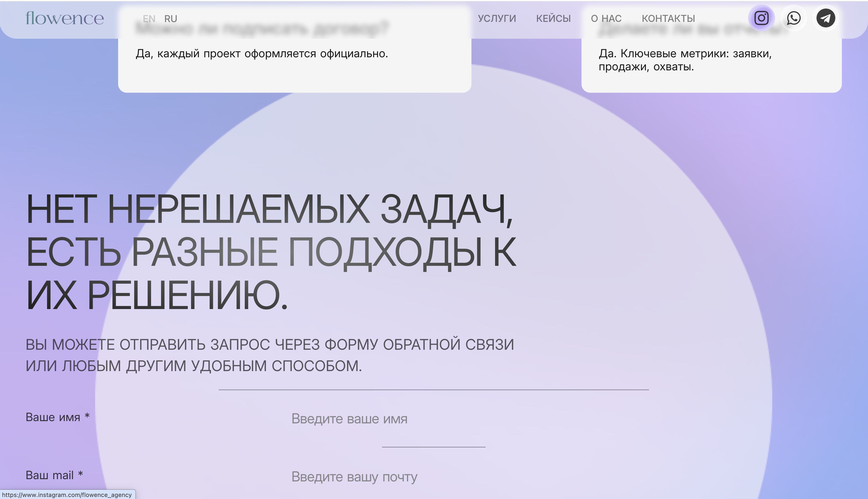Open the О НАС menu item
The height and width of the screenshot is (499, 868).
tap(606, 19)
